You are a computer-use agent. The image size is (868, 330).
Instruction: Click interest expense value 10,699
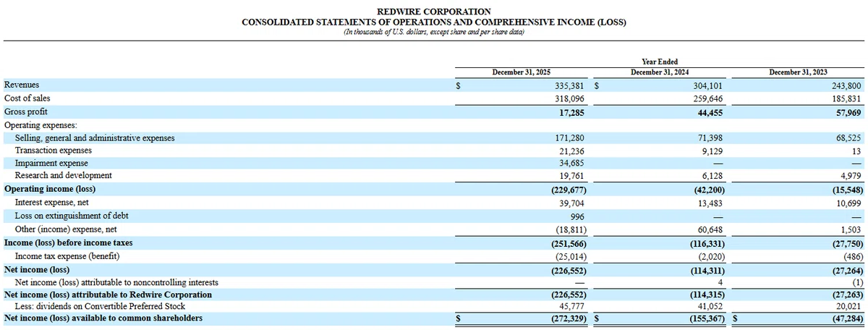(x=848, y=203)
